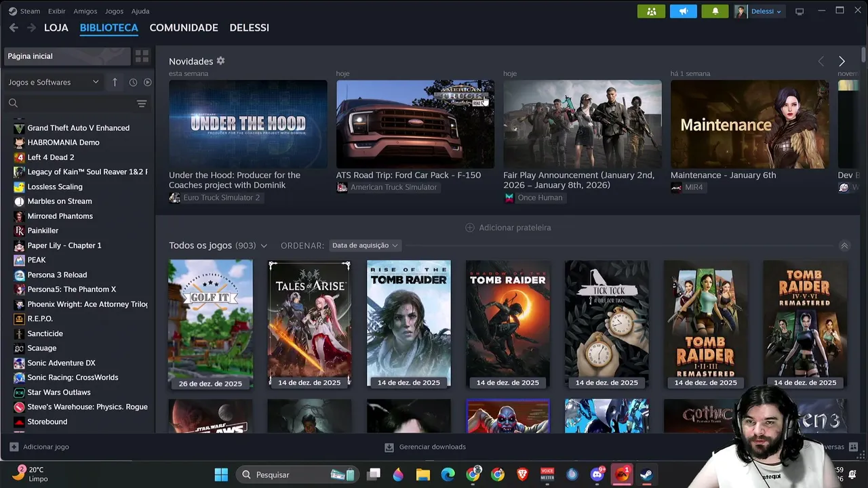Open Voicemeeter from the taskbar
Viewport: 868px width, 488px height.
[547, 474]
